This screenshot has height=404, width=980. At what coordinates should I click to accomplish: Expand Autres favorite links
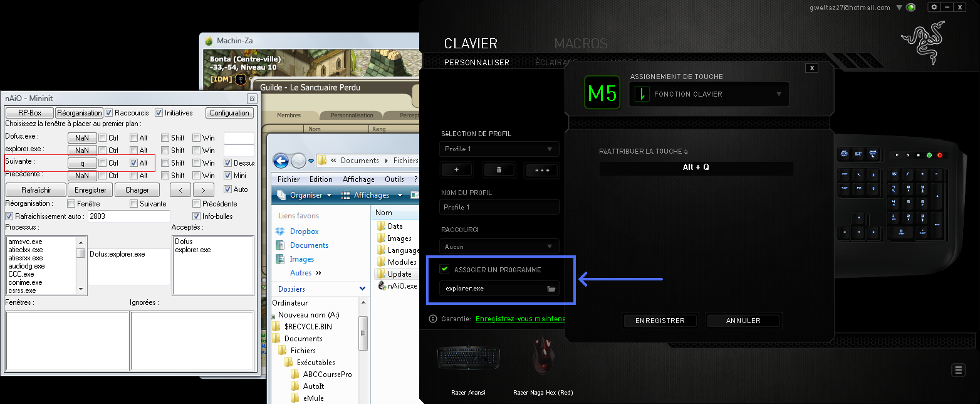point(306,273)
